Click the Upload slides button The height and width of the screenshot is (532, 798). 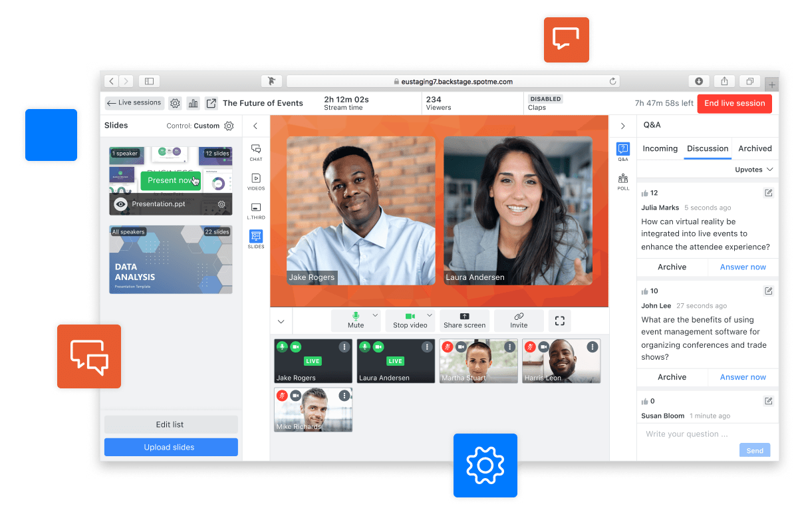point(170,447)
